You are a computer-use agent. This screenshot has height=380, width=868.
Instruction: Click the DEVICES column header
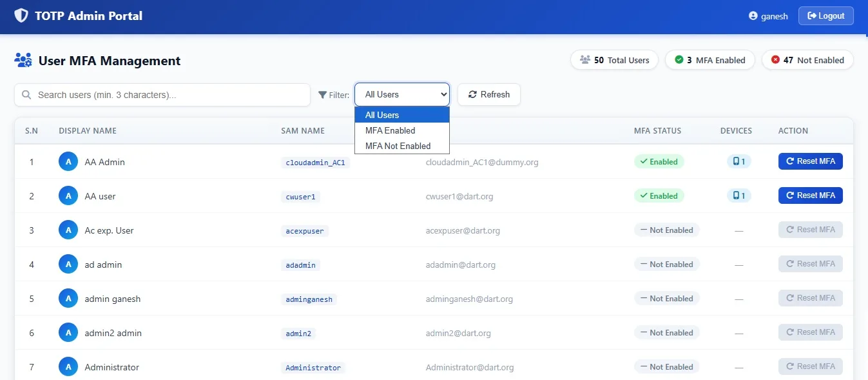click(736, 130)
